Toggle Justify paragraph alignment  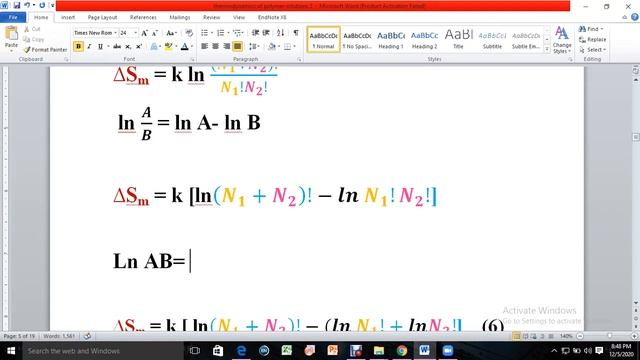[x=237, y=47]
